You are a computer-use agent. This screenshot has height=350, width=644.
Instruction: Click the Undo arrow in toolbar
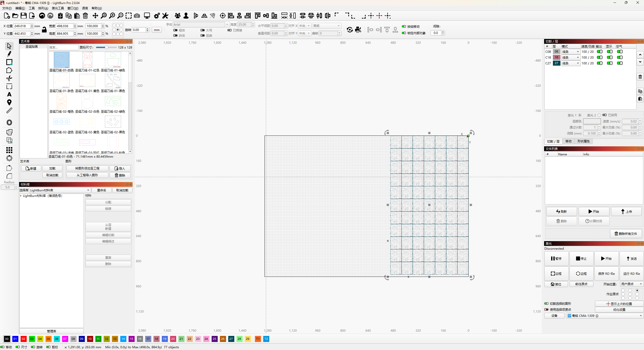pos(42,16)
